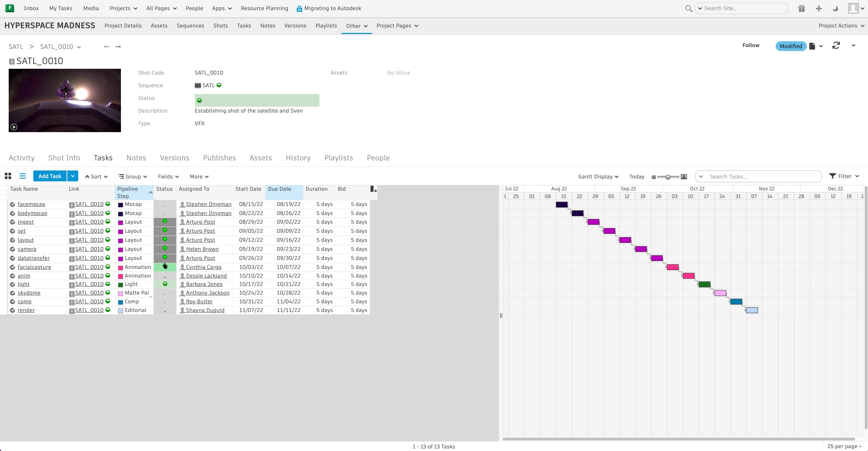The width and height of the screenshot is (868, 451).
Task: Open the facialcapture task link
Action: click(x=34, y=267)
